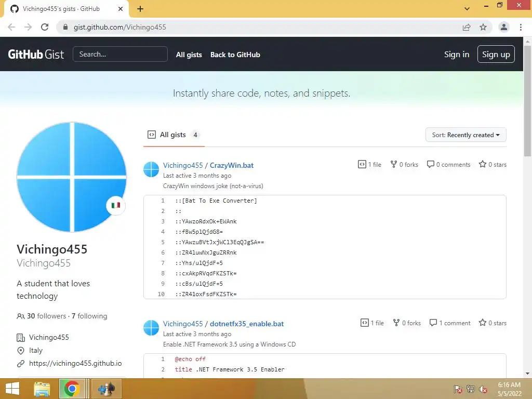The width and height of the screenshot is (532, 399).
Task: Open a new tab with the plus button
Action: 140,9
